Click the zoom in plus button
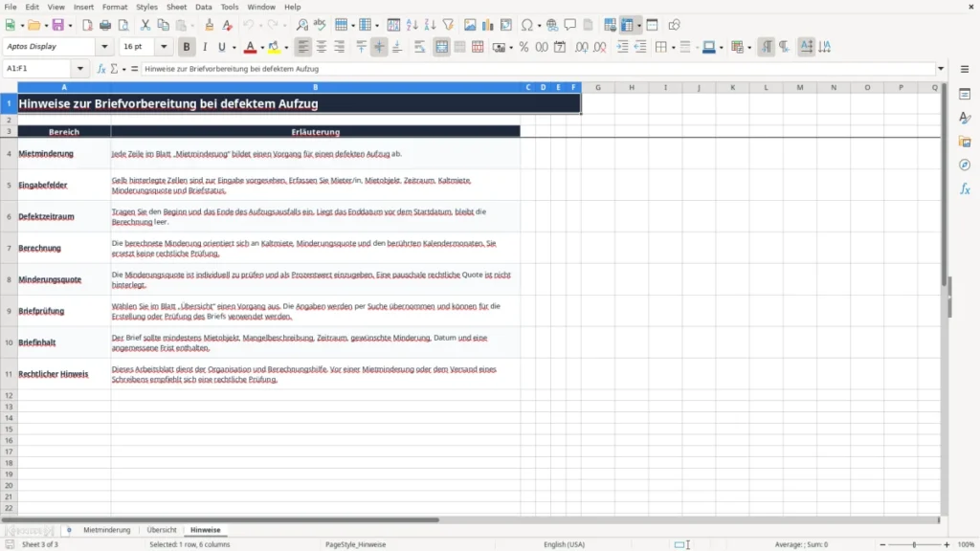980x551 pixels. click(947, 544)
